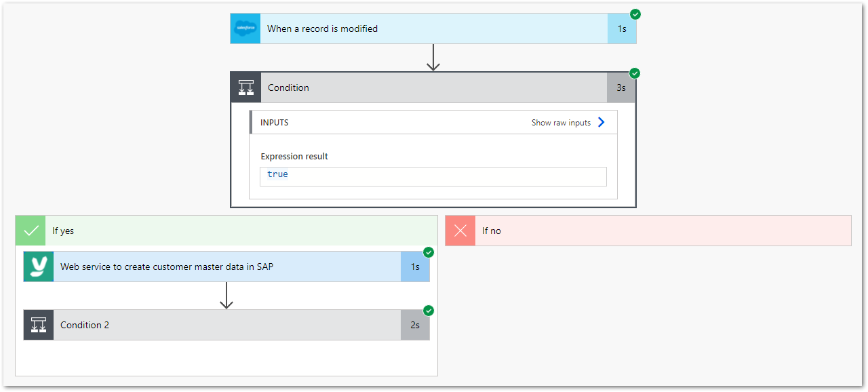Click success badge on Condition 2 step
Image resolution: width=868 pixels, height=392 pixels.
click(429, 311)
